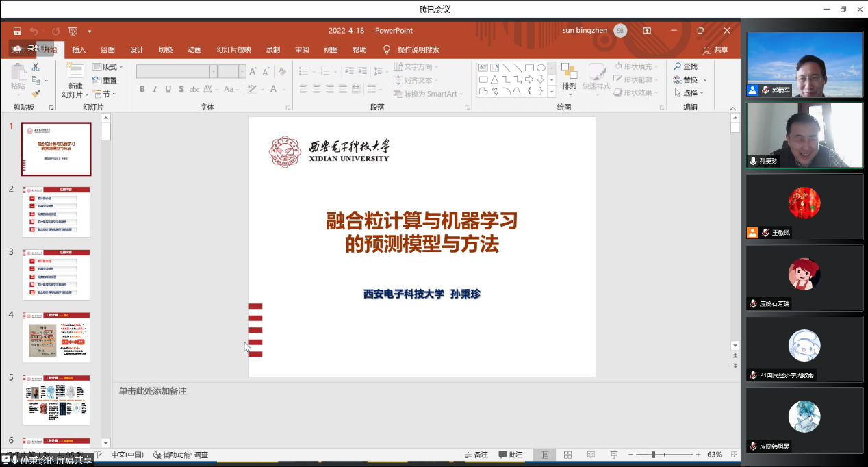Image resolution: width=868 pixels, height=467 pixels.
Task: Toggle Underline formatting
Action: pyautogui.click(x=168, y=89)
